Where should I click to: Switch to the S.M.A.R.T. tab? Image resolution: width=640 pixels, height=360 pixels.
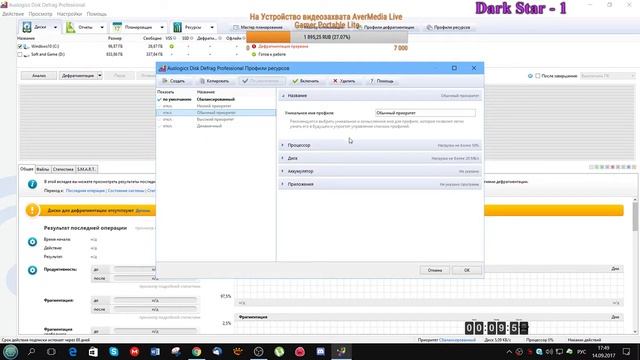tap(86, 169)
